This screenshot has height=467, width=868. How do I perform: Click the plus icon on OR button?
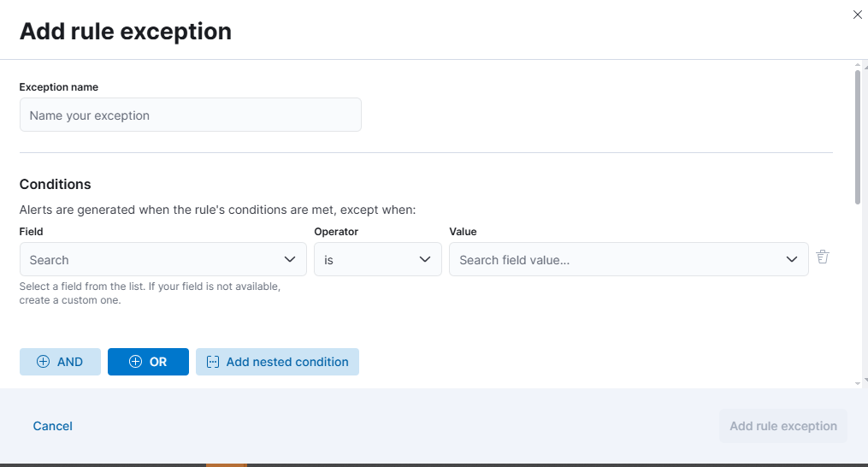[134, 362]
